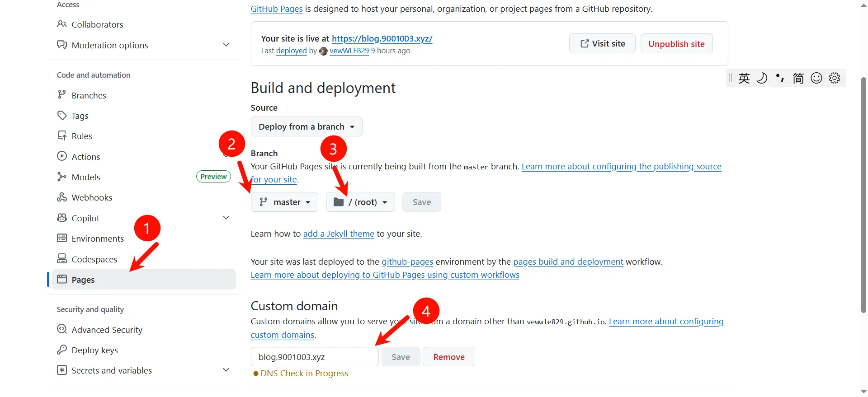Click the custom domain input field
This screenshot has height=397, width=868.
pyautogui.click(x=315, y=357)
